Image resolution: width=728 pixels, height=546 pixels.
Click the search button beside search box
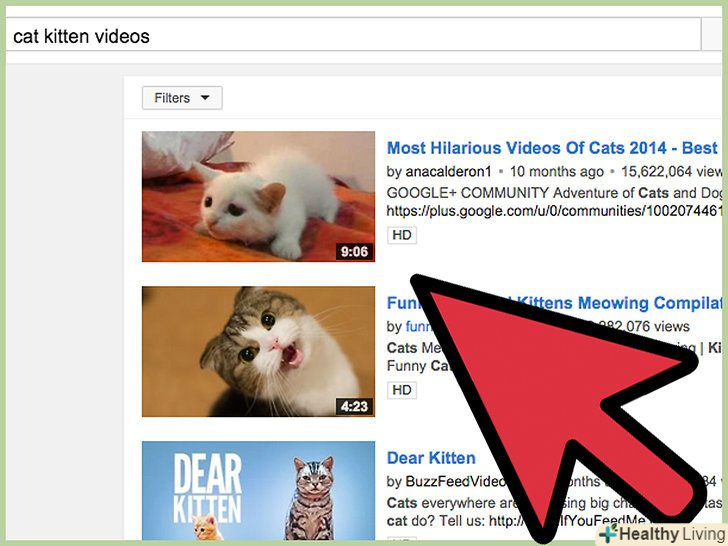click(x=712, y=35)
